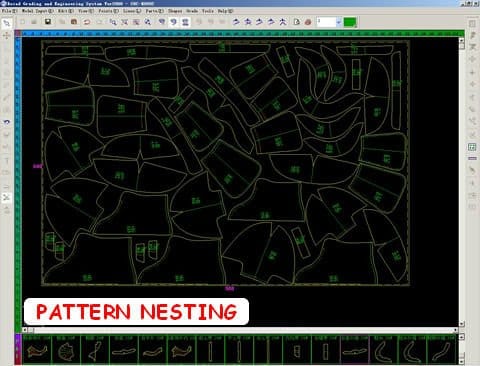The width and height of the screenshot is (480, 366).
Task: Click the thumbnail strip scroll down arrow
Action: [x=462, y=361]
